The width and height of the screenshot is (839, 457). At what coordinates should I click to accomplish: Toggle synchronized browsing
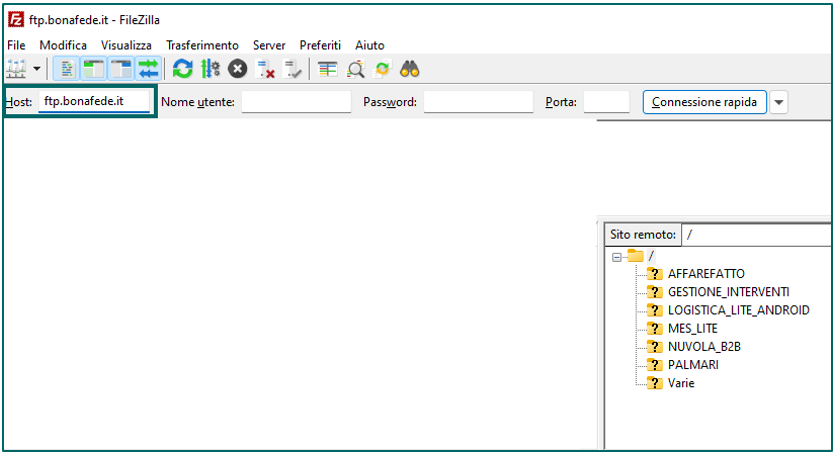382,69
